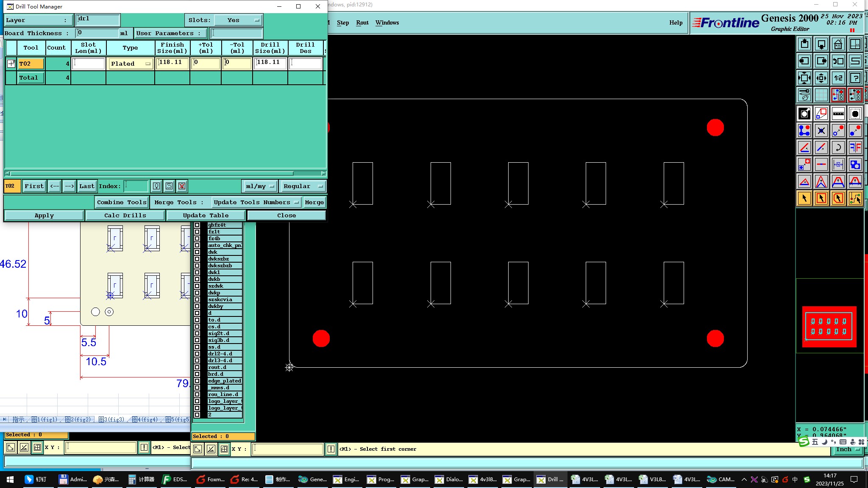The width and height of the screenshot is (868, 488).
Task: Click the Board Thickness input field
Action: click(x=97, y=33)
